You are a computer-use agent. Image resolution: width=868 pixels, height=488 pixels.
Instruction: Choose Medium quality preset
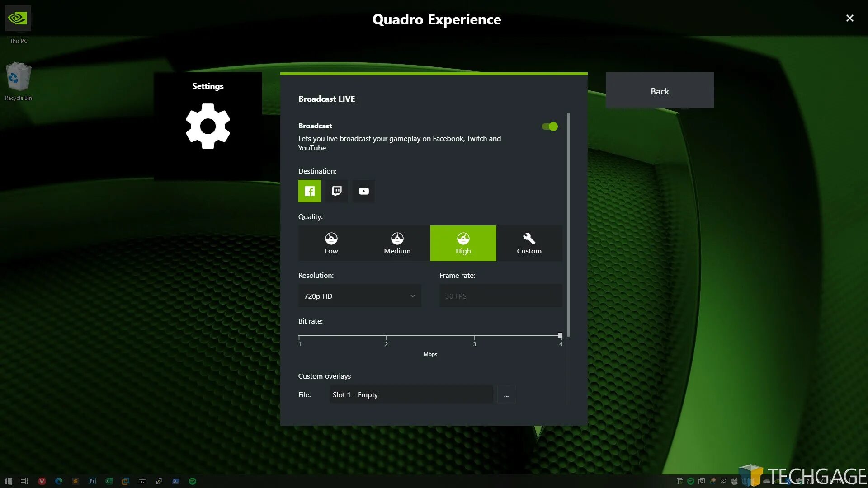click(x=397, y=243)
